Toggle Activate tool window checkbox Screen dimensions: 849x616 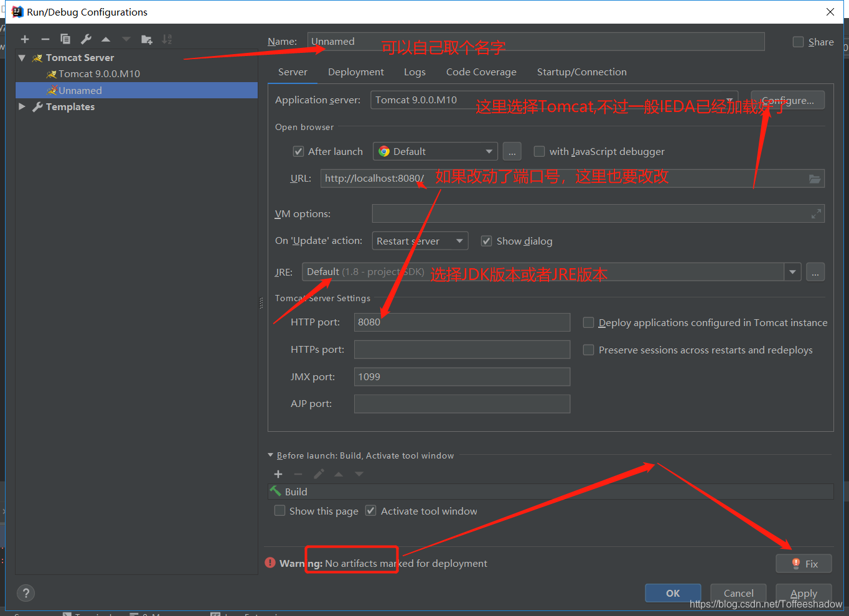coord(371,511)
